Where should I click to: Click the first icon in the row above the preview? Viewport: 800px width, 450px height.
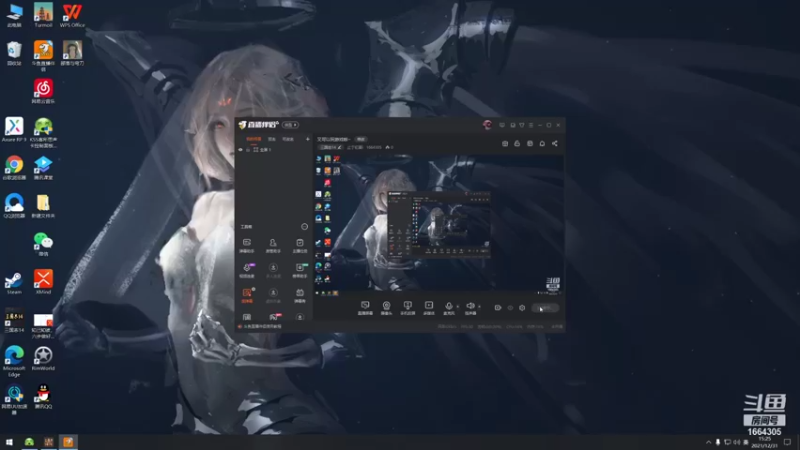[505, 143]
